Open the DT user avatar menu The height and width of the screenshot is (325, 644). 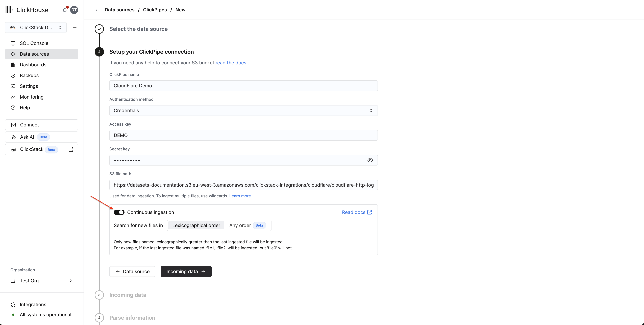[74, 10]
